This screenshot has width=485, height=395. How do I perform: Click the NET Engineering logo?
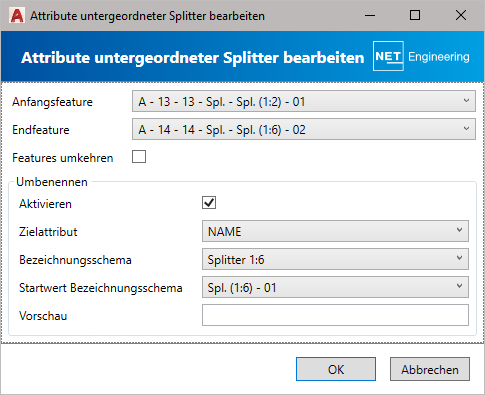[421, 56]
